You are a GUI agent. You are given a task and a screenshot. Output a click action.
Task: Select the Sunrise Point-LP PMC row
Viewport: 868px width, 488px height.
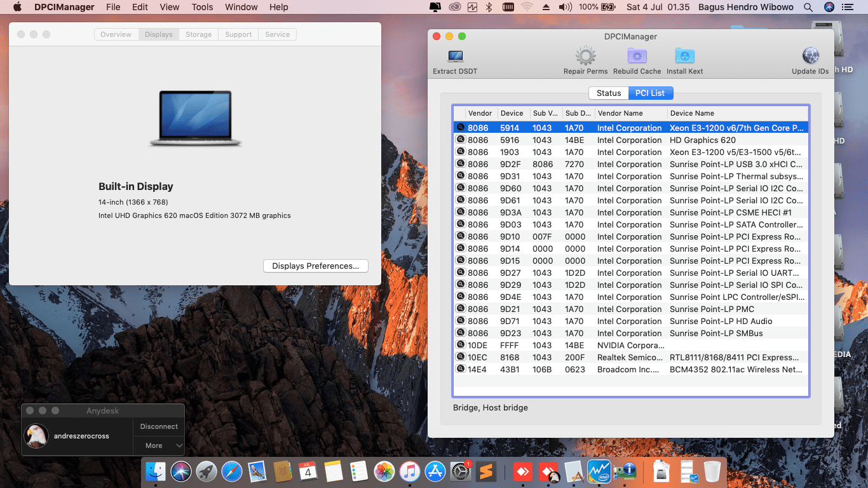[x=630, y=309]
